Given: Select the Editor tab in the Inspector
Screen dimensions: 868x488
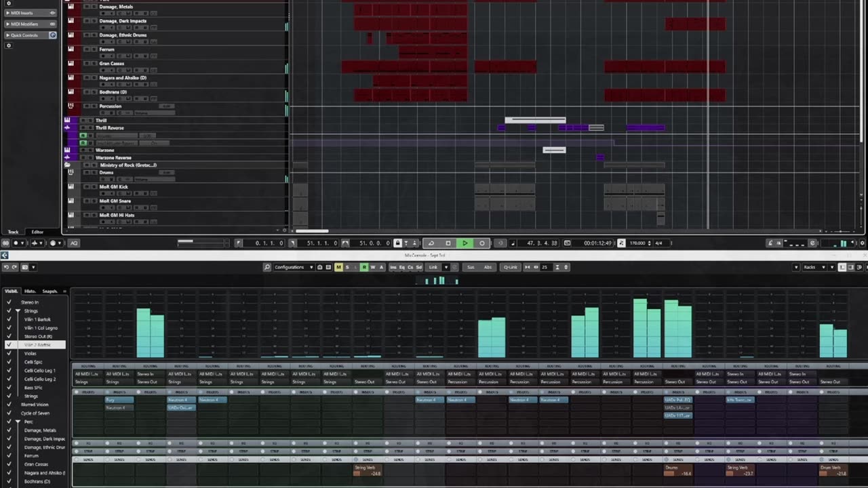Looking at the screenshot, I should coord(37,232).
